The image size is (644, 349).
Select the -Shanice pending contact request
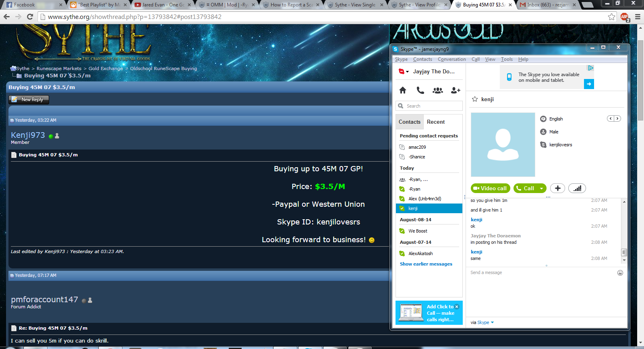click(x=429, y=157)
